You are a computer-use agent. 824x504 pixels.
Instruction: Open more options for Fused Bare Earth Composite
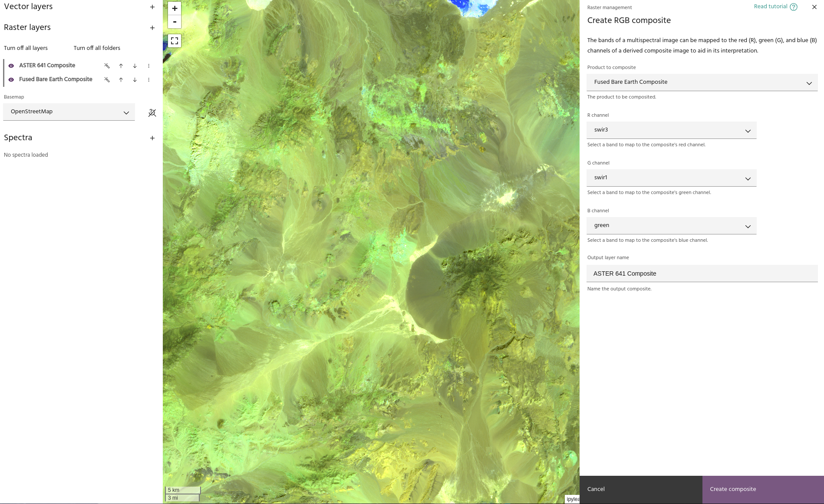coord(149,80)
